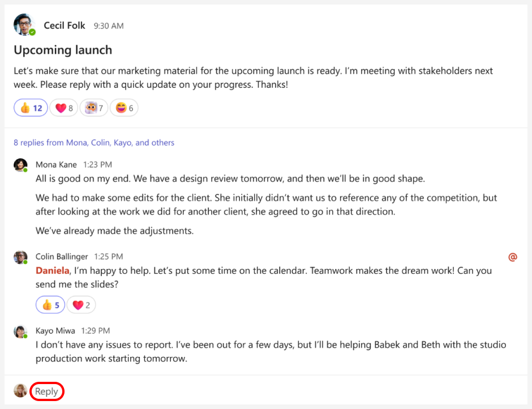This screenshot has height=409, width=532.
Task: Click Kayo Miwa's name
Action: click(55, 330)
